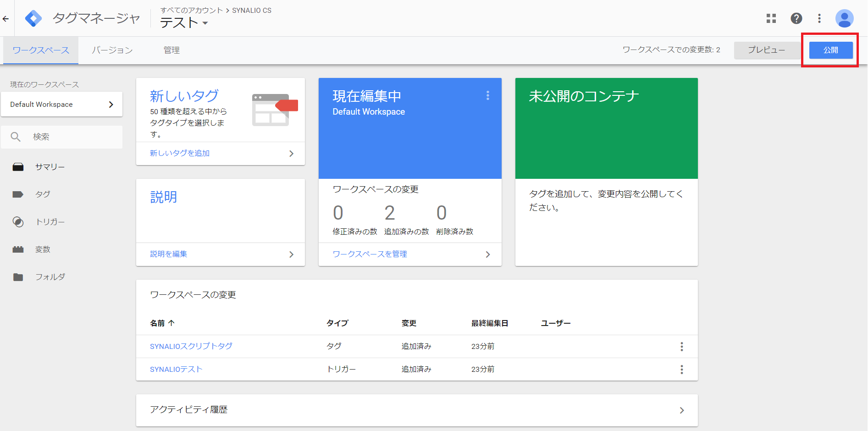Click the タイプ column header
868x431 pixels.
(337, 323)
